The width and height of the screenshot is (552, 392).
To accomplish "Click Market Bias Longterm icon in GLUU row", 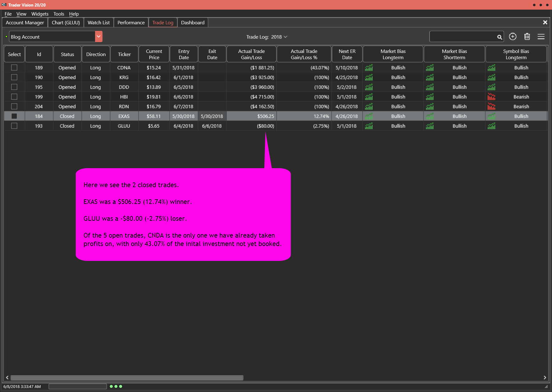I will pos(369,126).
